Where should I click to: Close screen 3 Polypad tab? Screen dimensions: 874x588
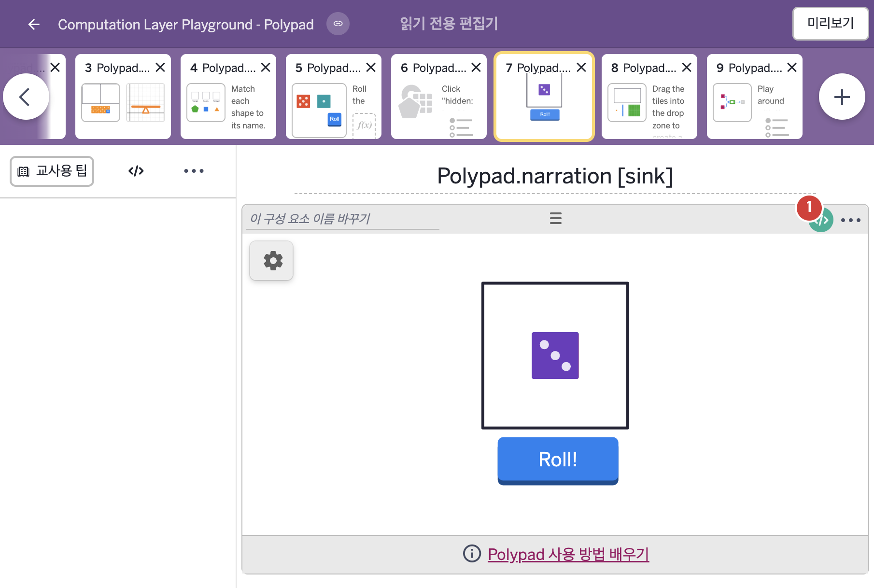[x=160, y=68]
